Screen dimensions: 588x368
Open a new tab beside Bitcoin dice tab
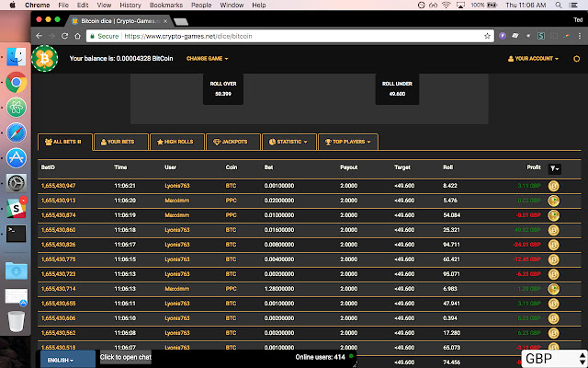click(181, 22)
